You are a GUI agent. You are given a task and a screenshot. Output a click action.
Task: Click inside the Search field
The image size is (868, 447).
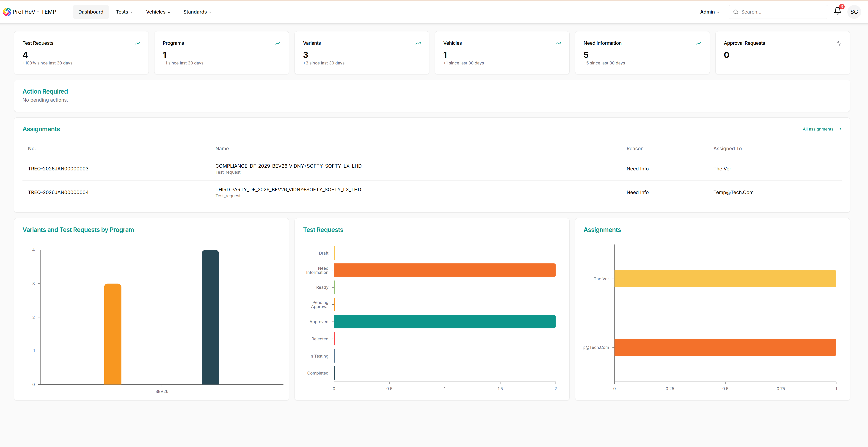click(782, 12)
